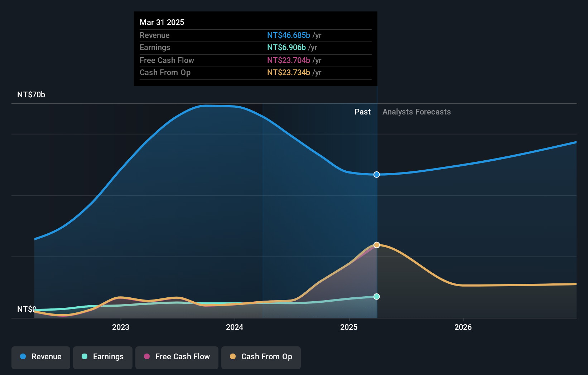Click the NT$46.685b revenue value

[x=289, y=35]
